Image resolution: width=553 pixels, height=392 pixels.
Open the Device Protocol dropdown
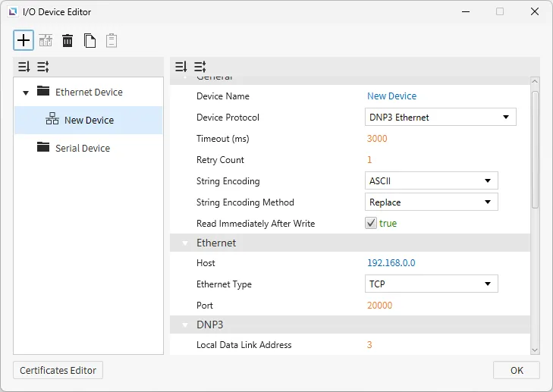coord(439,117)
